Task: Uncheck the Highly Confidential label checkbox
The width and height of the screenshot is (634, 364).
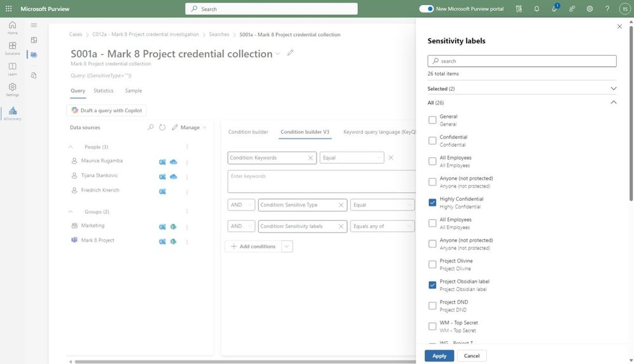Action: click(432, 202)
